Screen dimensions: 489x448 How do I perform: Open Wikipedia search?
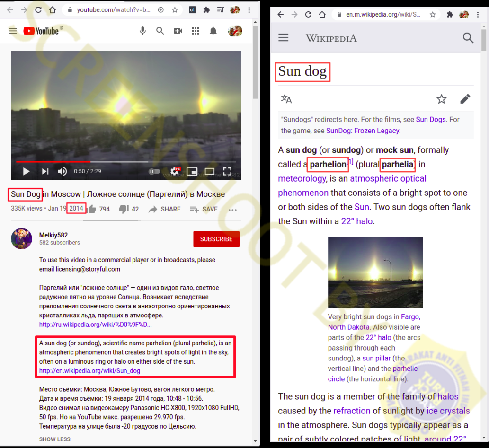pyautogui.click(x=468, y=38)
